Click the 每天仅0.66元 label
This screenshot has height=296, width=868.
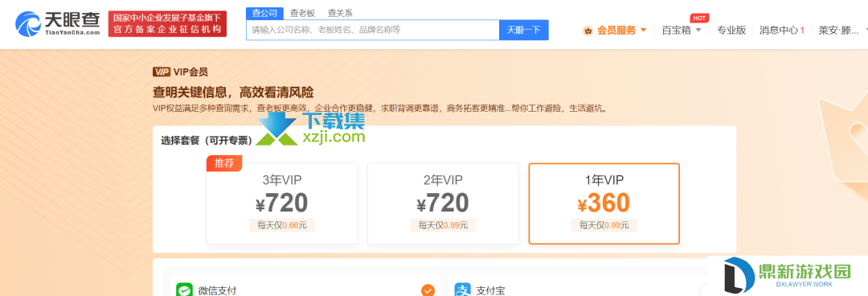[x=282, y=225]
